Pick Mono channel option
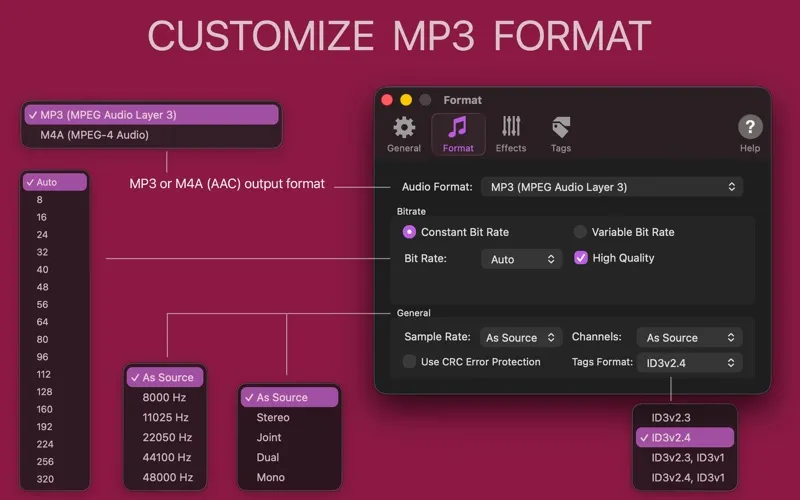This screenshot has height=500, width=800. (x=289, y=477)
